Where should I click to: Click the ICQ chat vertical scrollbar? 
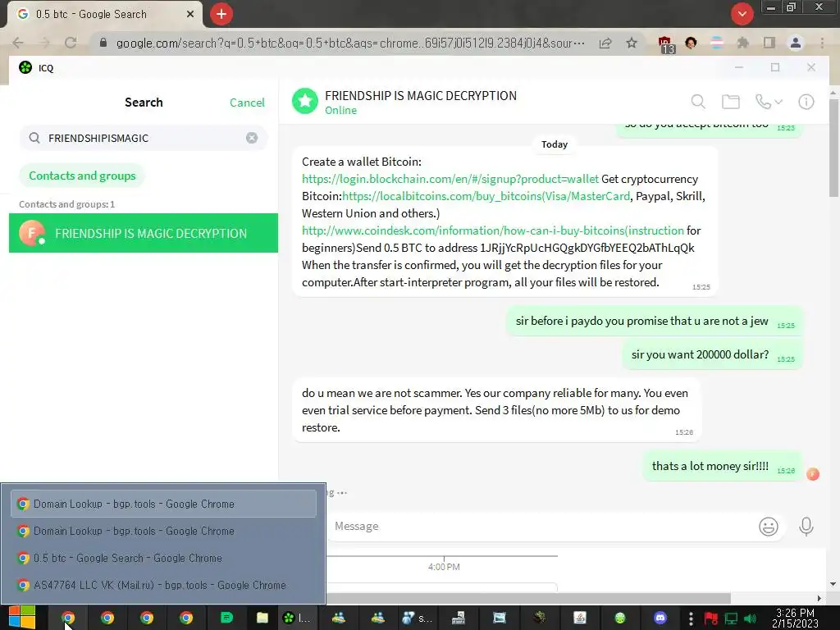coord(833,148)
